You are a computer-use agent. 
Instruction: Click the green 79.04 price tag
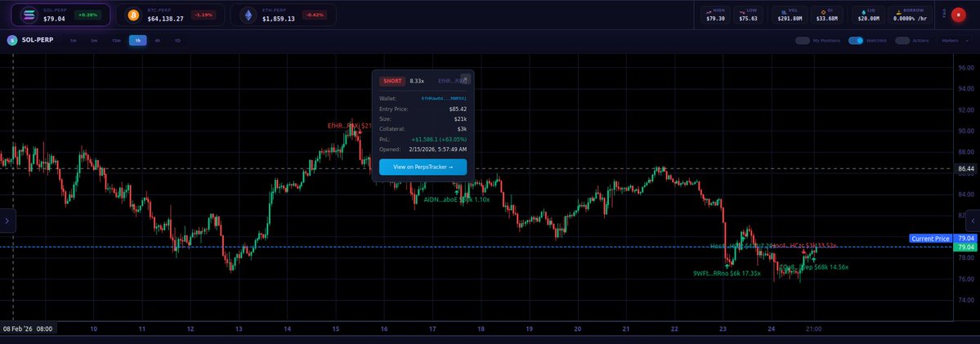966,248
